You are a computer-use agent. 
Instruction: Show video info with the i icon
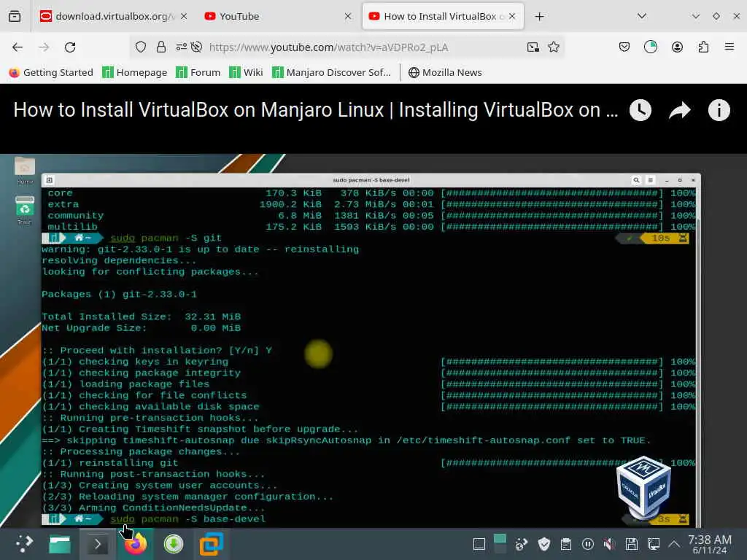pyautogui.click(x=719, y=111)
